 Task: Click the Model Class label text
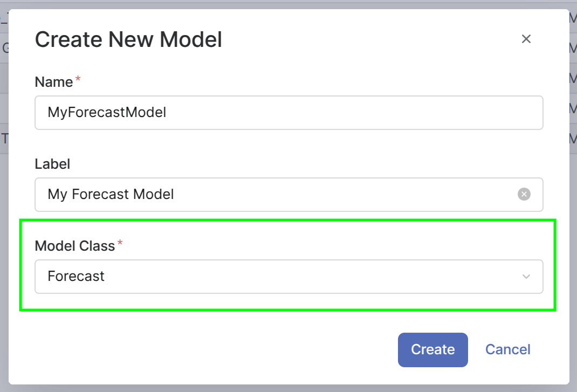74,246
